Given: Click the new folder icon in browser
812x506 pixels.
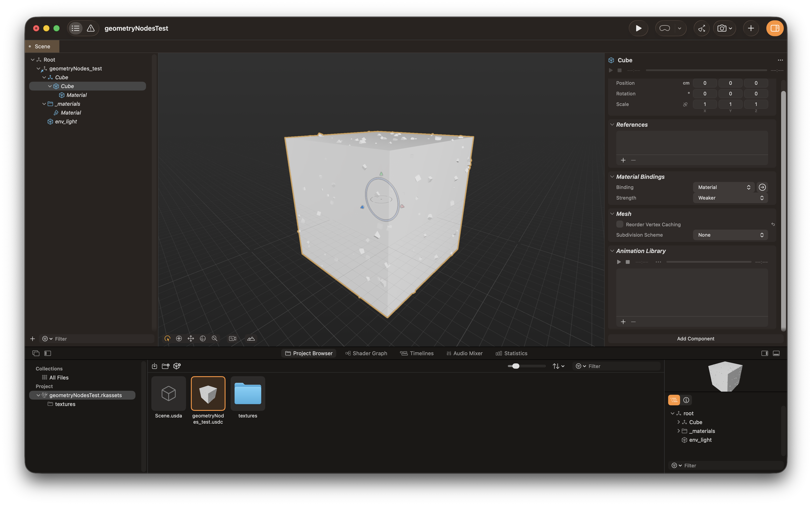Looking at the screenshot, I should pos(165,366).
